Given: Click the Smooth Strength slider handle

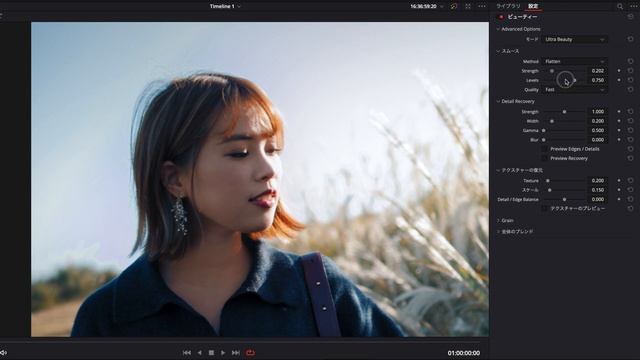Looking at the screenshot, I should click(x=552, y=71).
